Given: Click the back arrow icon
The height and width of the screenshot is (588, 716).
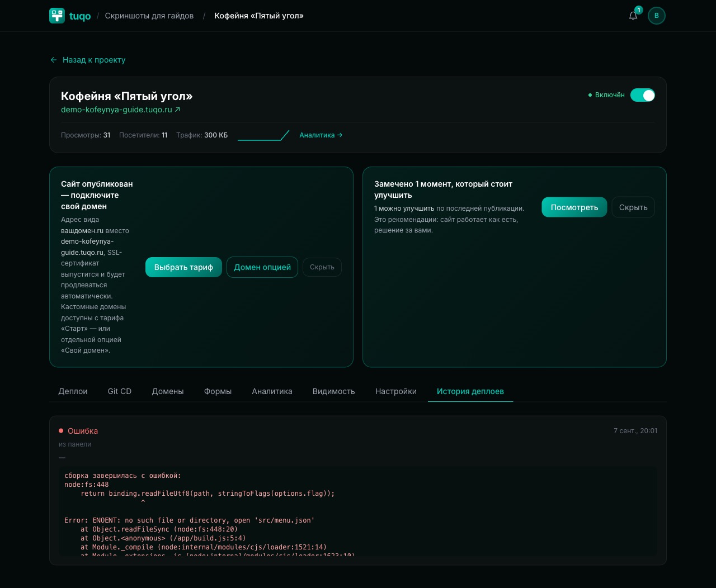Looking at the screenshot, I should click(54, 60).
